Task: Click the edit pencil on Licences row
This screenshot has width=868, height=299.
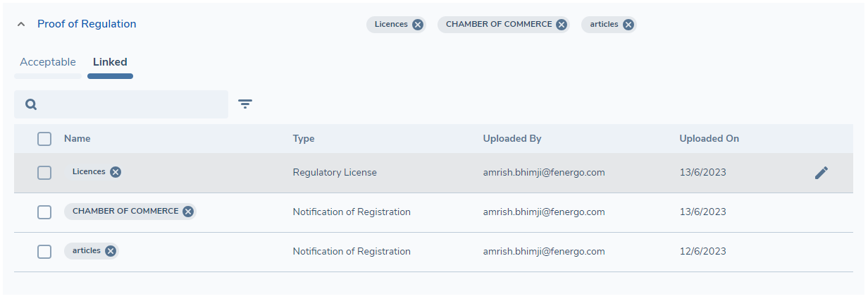Action: pyautogui.click(x=821, y=173)
